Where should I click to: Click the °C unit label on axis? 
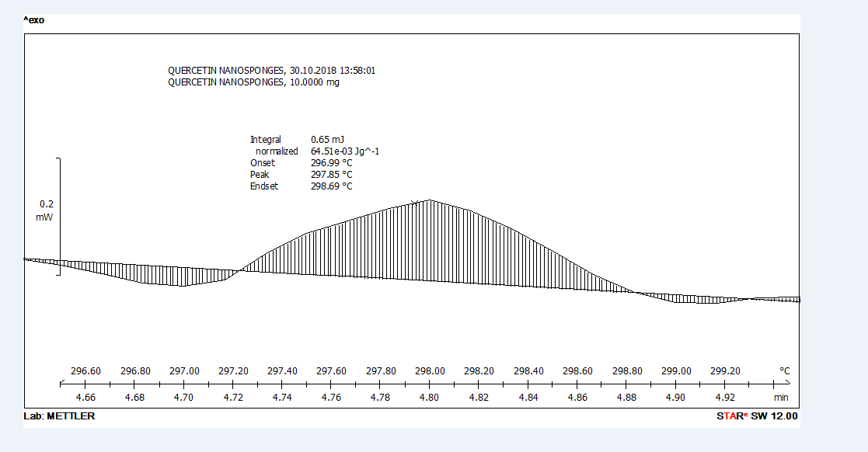coord(784,371)
